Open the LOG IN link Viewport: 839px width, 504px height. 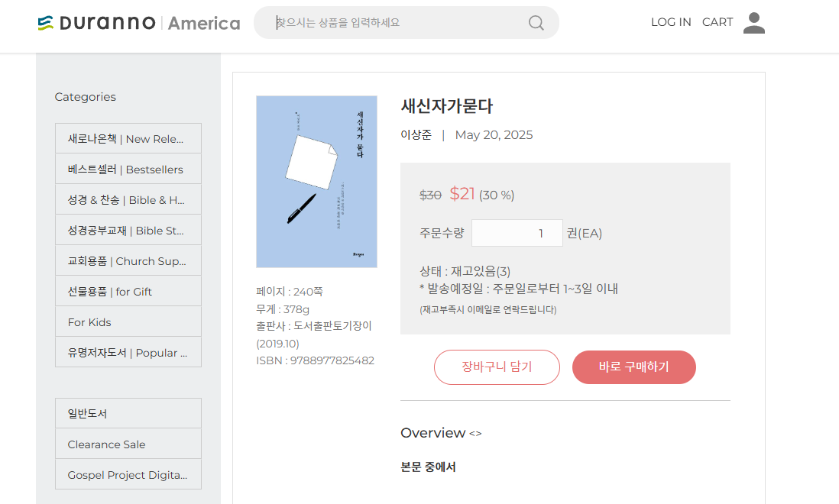click(x=671, y=22)
